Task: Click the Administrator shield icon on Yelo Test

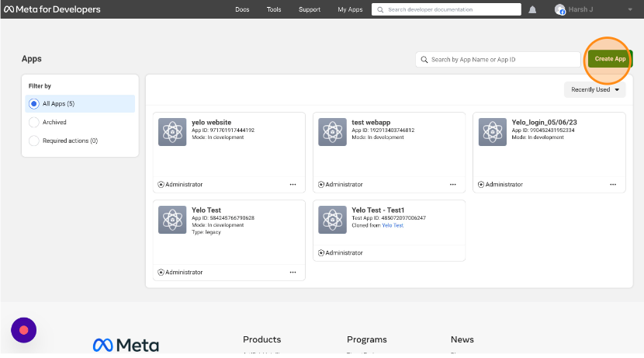Action: (161, 272)
